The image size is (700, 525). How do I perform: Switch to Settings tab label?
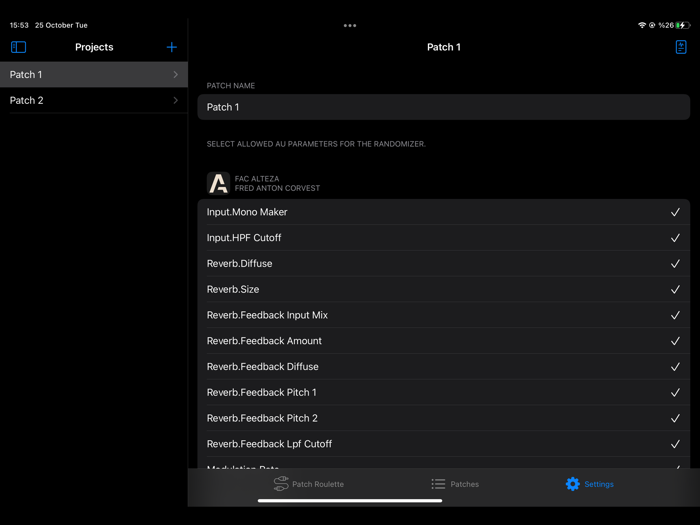point(599,484)
